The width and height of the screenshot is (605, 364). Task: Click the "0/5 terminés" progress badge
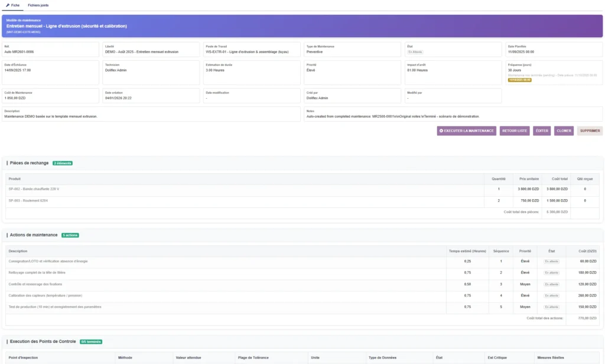click(90, 341)
